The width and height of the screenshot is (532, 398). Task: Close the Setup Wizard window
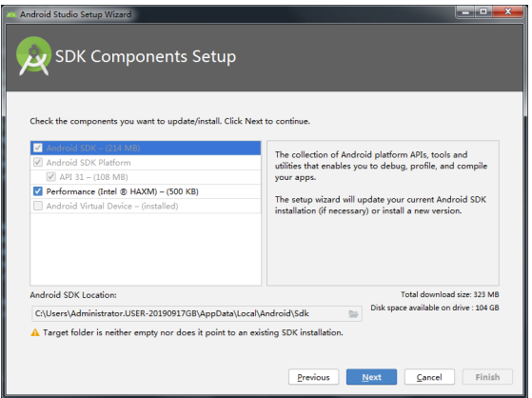507,12
